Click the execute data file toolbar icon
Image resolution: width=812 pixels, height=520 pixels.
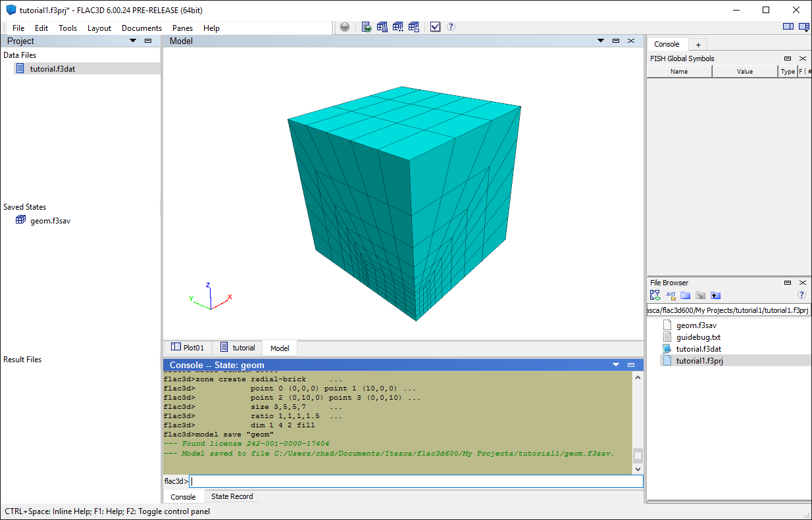[x=367, y=27]
